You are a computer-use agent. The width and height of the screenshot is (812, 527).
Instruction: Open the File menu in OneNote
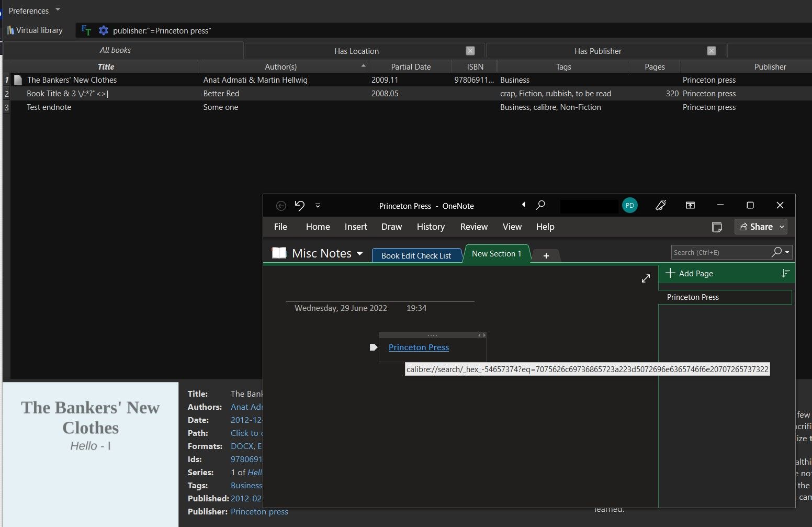(x=280, y=227)
